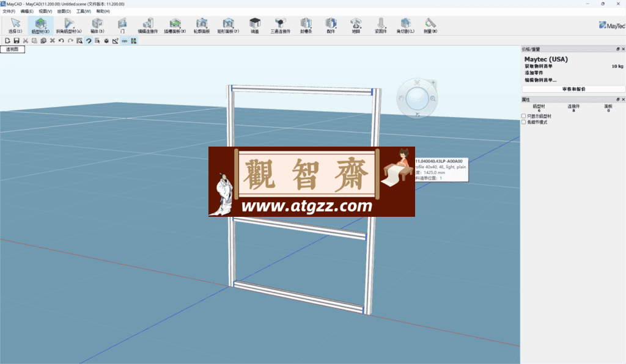The image size is (626, 364).
Task: Undo the last action
Action: coord(61,41)
